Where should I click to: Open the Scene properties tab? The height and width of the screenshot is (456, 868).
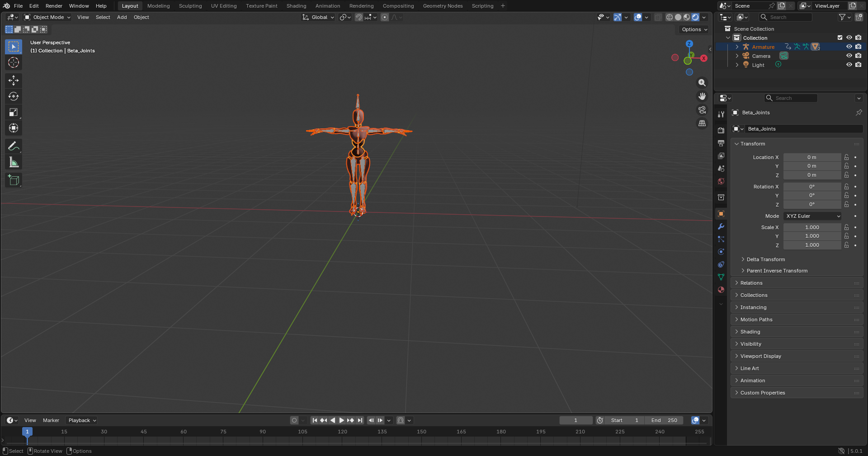tap(721, 169)
